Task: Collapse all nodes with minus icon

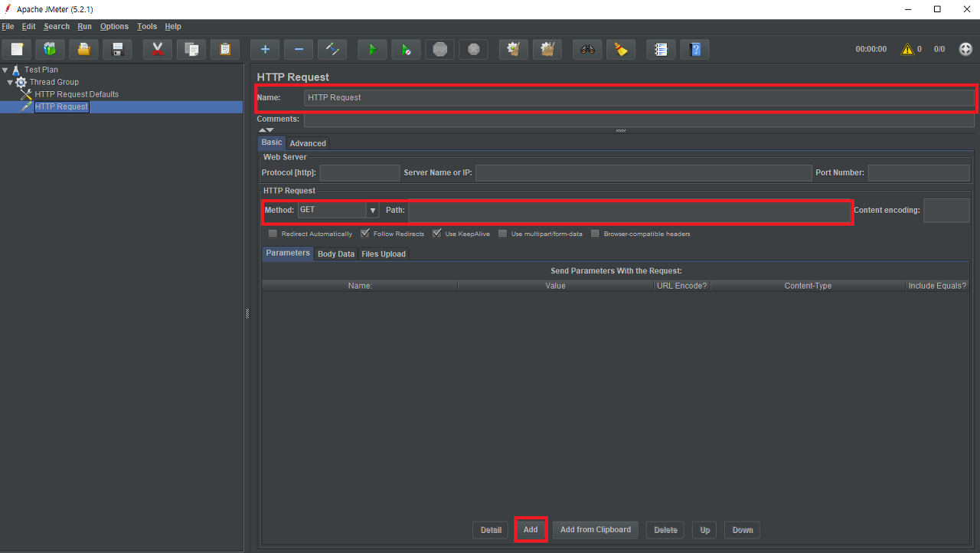Action: point(299,50)
